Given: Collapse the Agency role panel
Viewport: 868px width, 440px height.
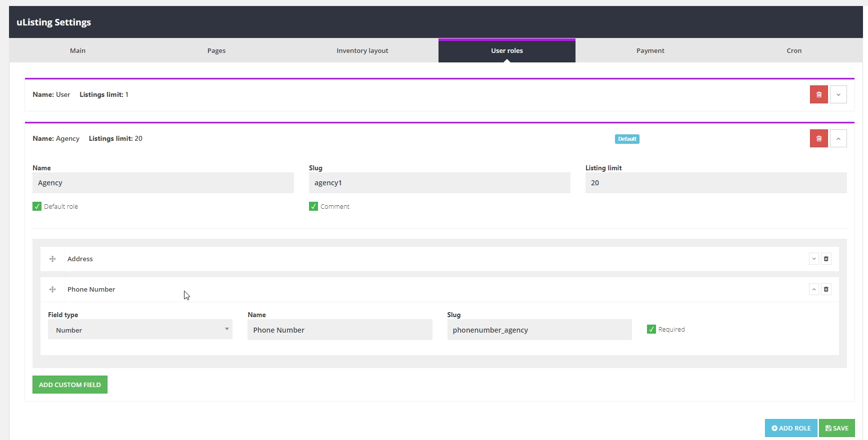Looking at the screenshot, I should [838, 138].
